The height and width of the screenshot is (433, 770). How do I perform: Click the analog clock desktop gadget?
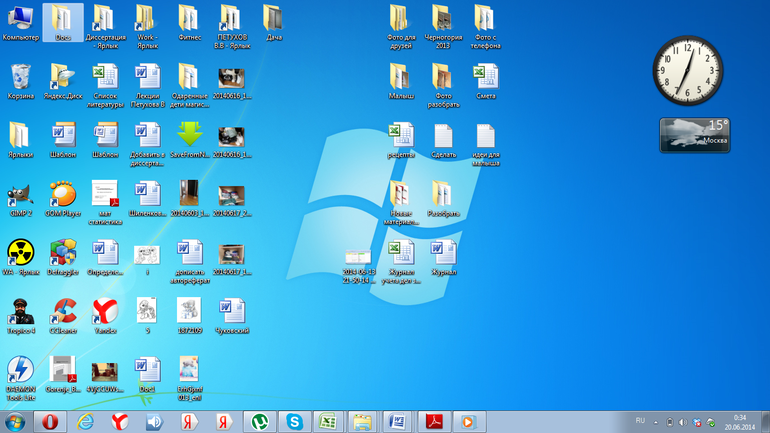(x=687, y=71)
